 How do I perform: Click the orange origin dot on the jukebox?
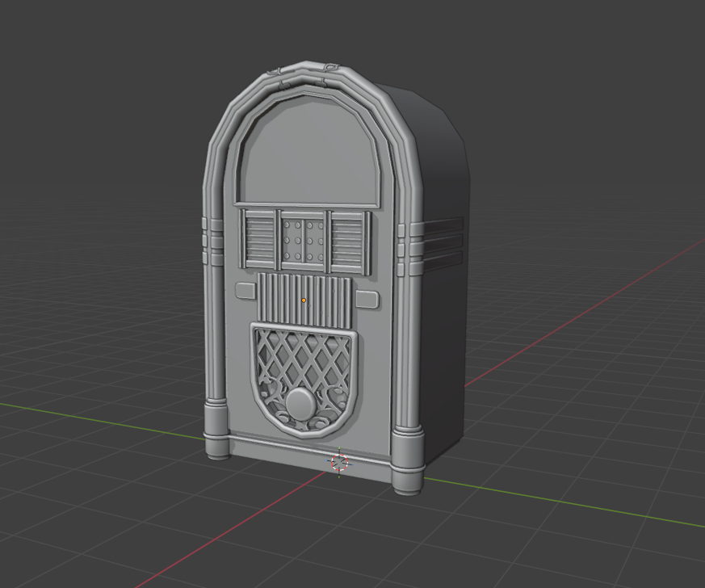click(x=304, y=300)
